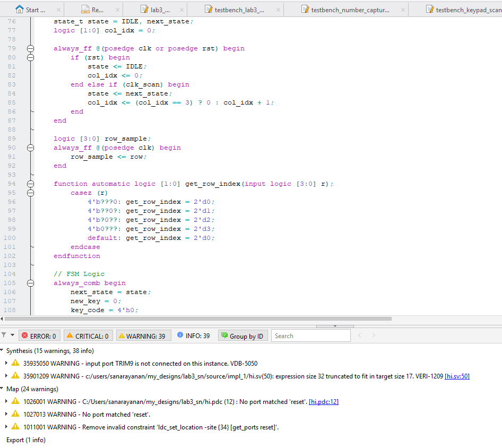502x448 pixels.
Task: Open the hi.pdc:12 constraint link
Action: [x=324, y=402]
